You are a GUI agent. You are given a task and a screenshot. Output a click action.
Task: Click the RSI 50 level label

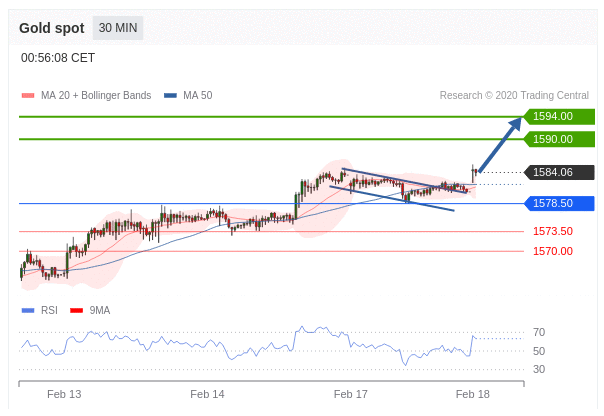(539, 351)
